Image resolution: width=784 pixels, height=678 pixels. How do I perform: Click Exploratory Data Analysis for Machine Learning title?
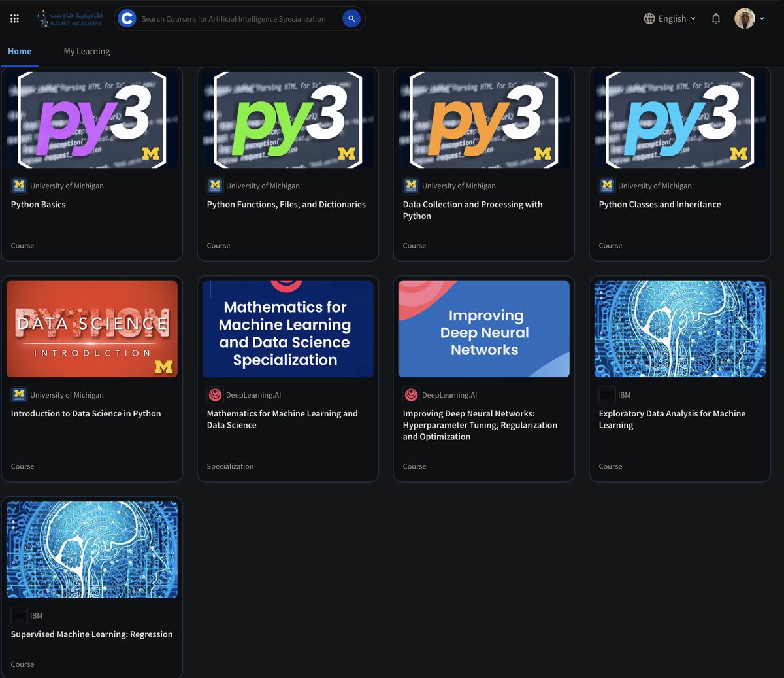(x=672, y=419)
